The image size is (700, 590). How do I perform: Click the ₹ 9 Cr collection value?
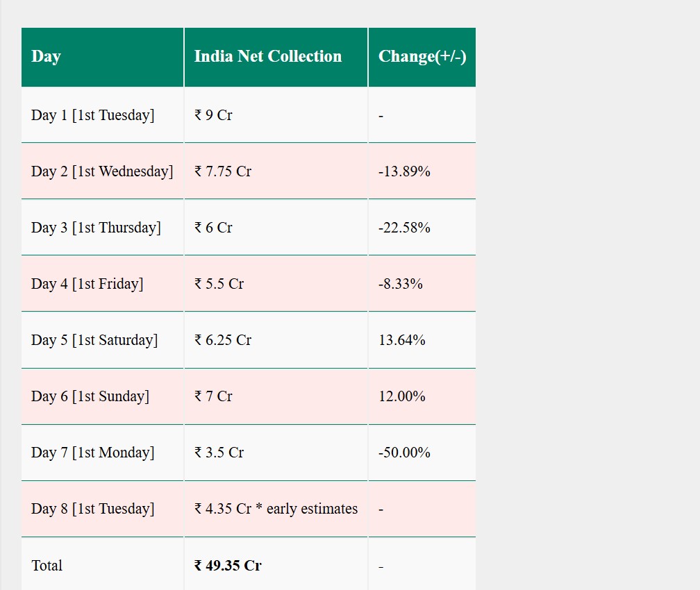pyautogui.click(x=213, y=115)
